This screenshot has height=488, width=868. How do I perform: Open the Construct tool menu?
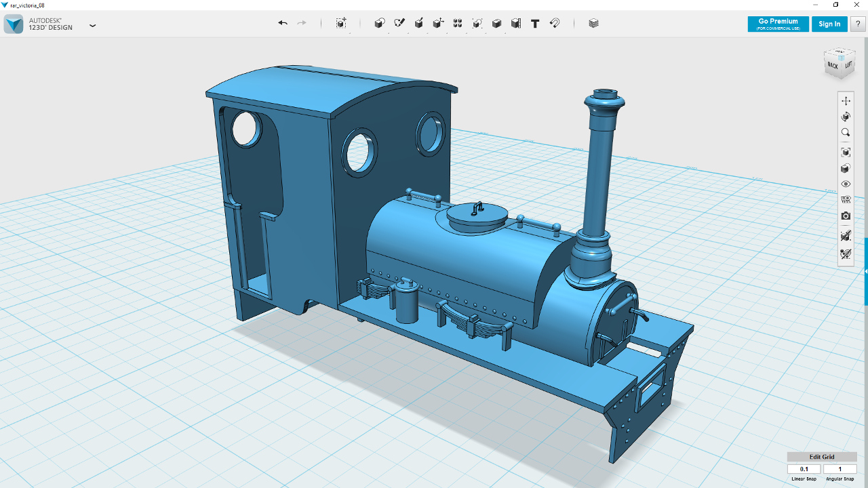pyautogui.click(x=419, y=23)
